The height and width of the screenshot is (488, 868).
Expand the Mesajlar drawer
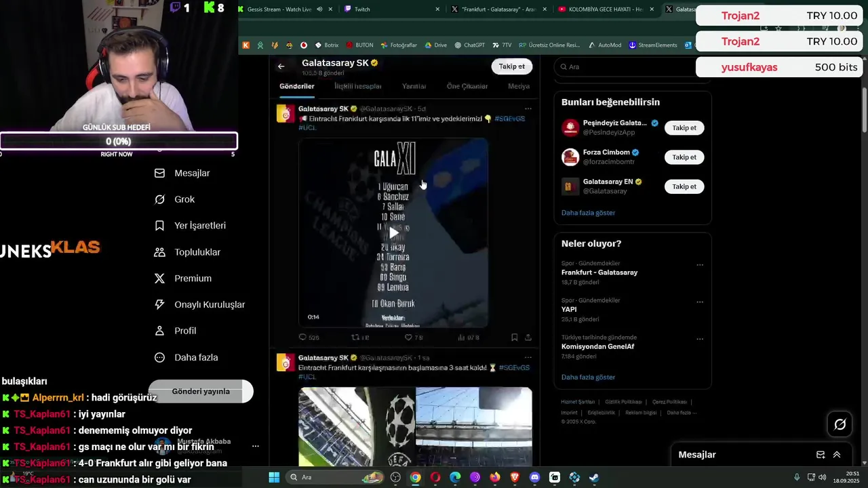click(837, 455)
